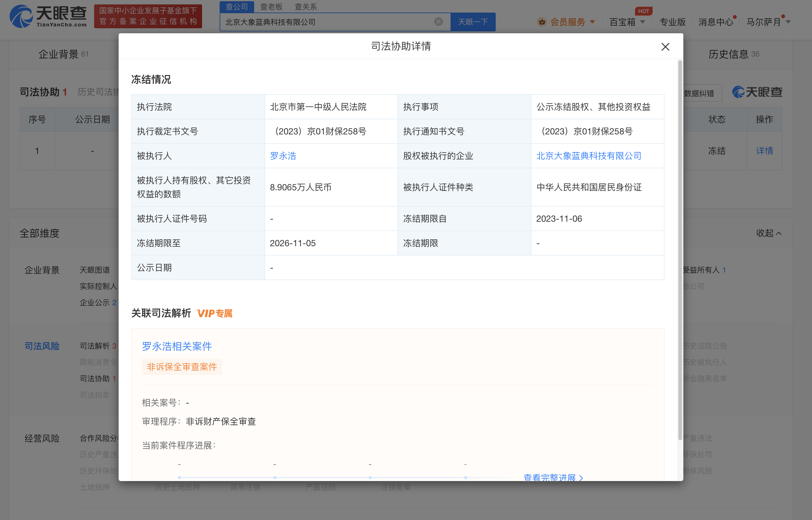Open 北京大象蓝典科技有限公司 company link
This screenshot has height=520, width=812.
click(x=589, y=156)
